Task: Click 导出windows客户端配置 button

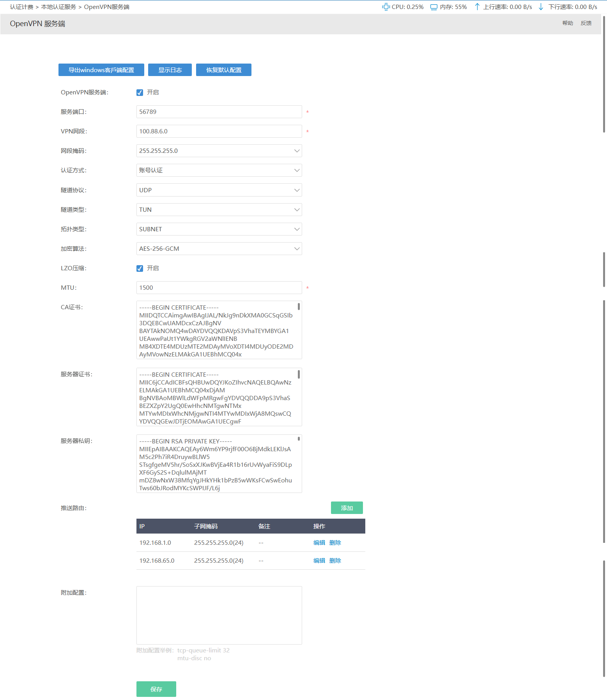Action: click(101, 70)
